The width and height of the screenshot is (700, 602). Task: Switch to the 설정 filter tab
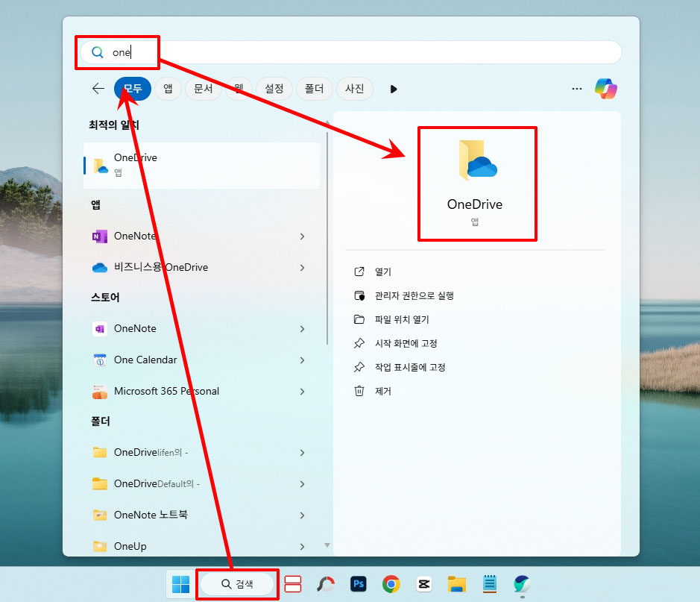[x=274, y=88]
